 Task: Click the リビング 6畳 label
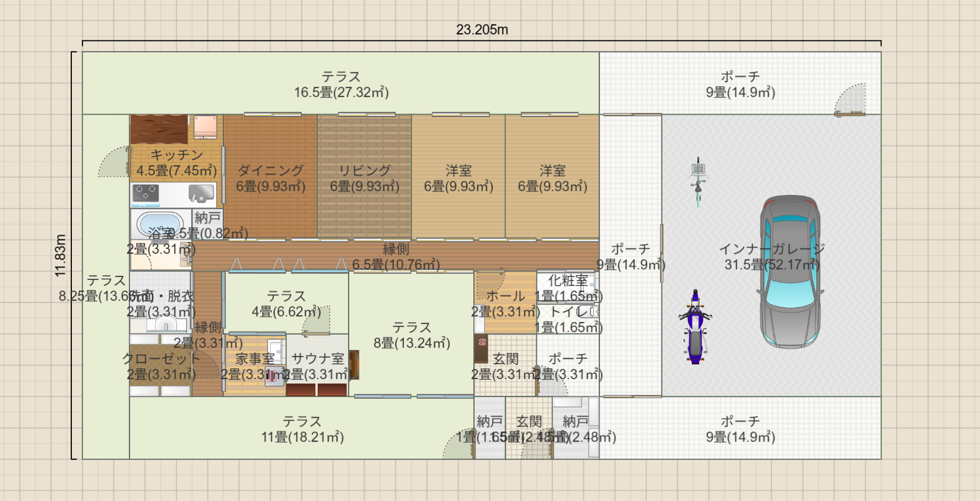point(365,178)
